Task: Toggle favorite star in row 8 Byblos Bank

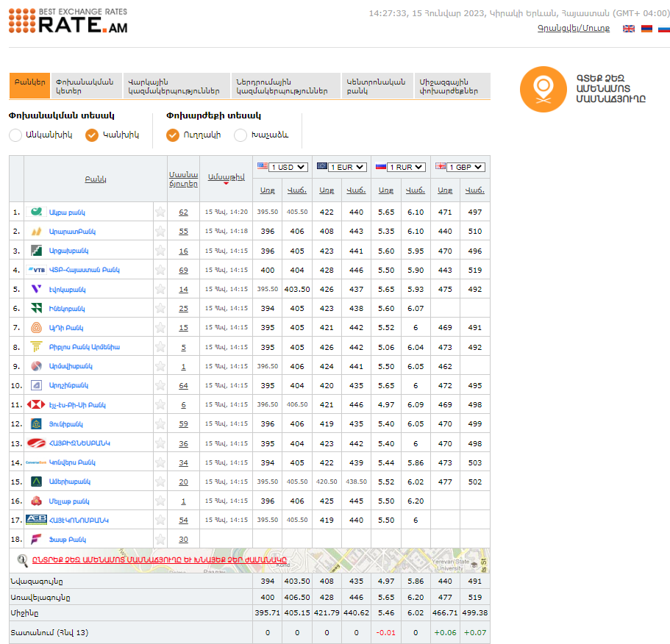Action: tap(160, 347)
